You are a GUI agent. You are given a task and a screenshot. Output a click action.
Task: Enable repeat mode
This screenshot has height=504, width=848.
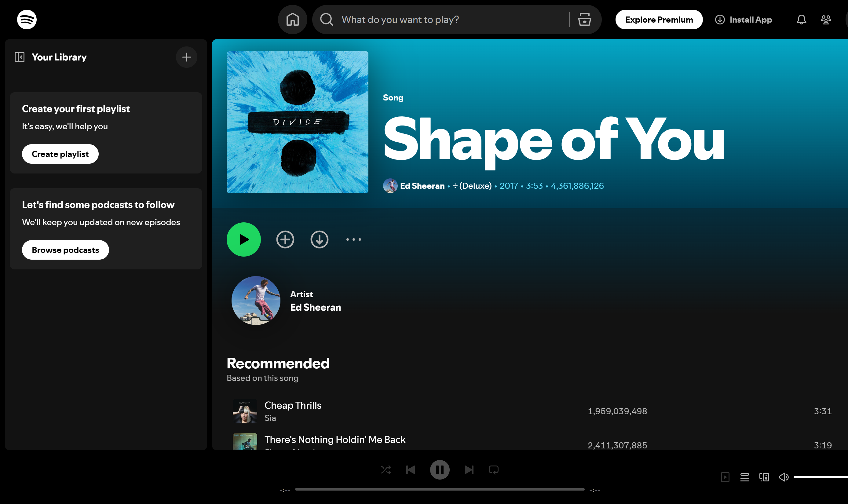tap(493, 470)
